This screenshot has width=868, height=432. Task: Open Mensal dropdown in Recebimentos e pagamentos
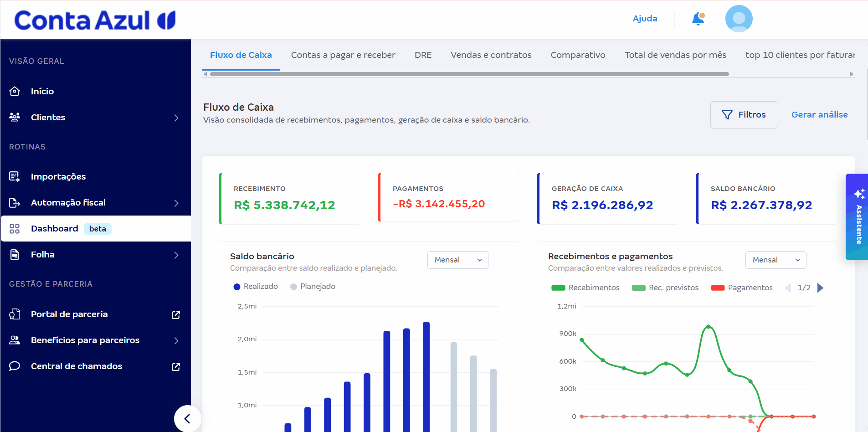click(776, 260)
